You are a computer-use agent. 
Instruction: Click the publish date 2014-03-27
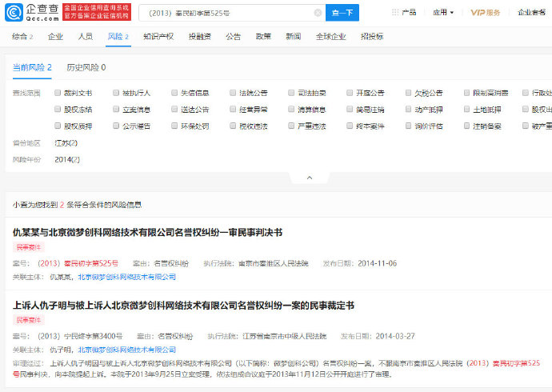(395, 337)
